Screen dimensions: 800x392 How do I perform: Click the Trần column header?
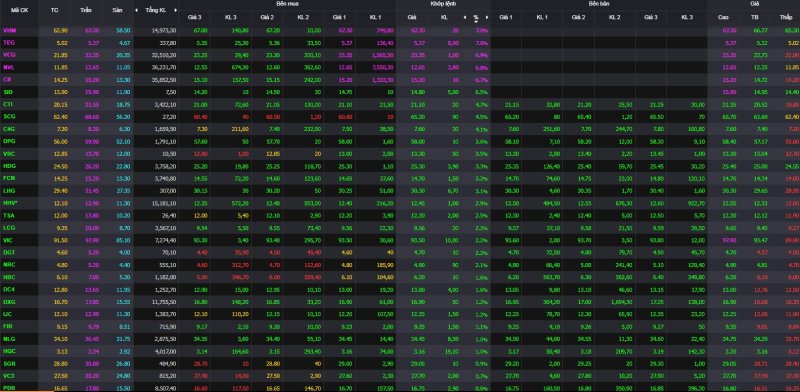(86, 10)
